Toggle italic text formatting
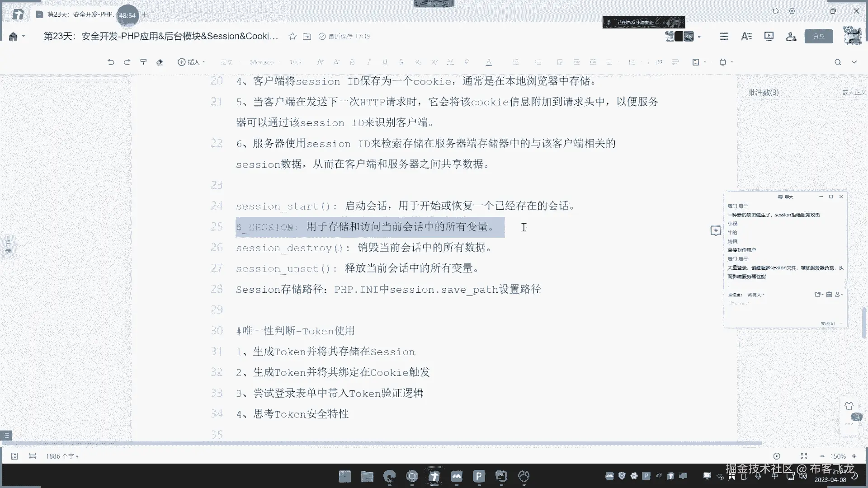Viewport: 868px width, 488px height. (x=368, y=62)
